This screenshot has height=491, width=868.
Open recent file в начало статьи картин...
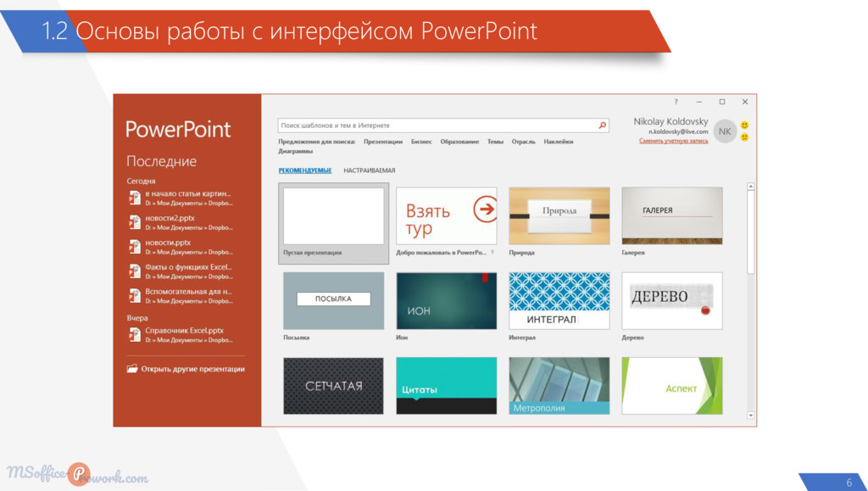[181, 198]
